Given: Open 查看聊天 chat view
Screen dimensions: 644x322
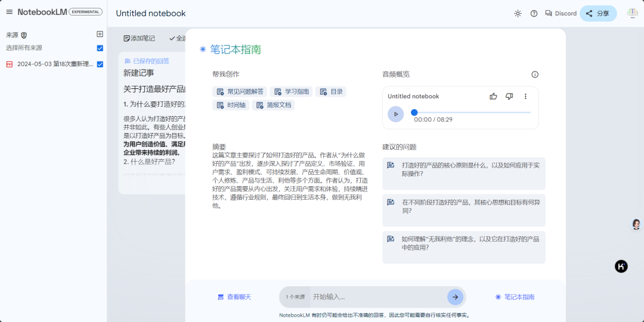Looking at the screenshot, I should pos(234,296).
